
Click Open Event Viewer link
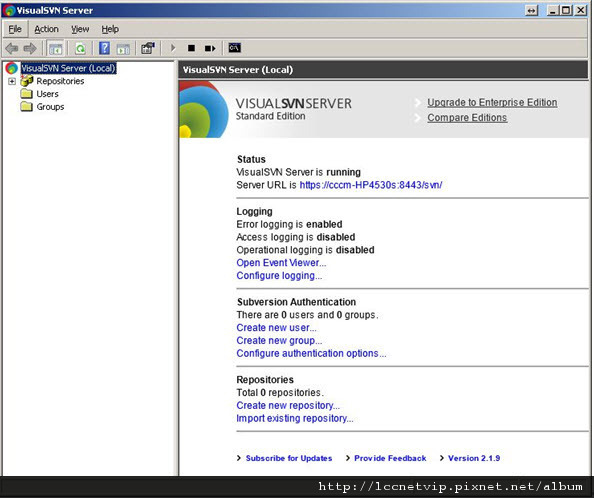pos(281,263)
